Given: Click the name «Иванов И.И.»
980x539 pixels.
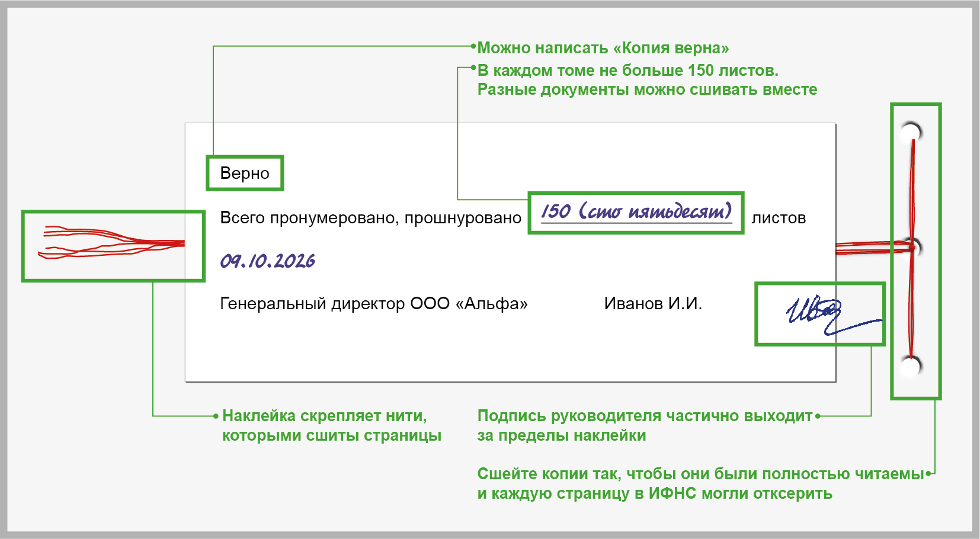Looking at the screenshot, I should 653,303.
